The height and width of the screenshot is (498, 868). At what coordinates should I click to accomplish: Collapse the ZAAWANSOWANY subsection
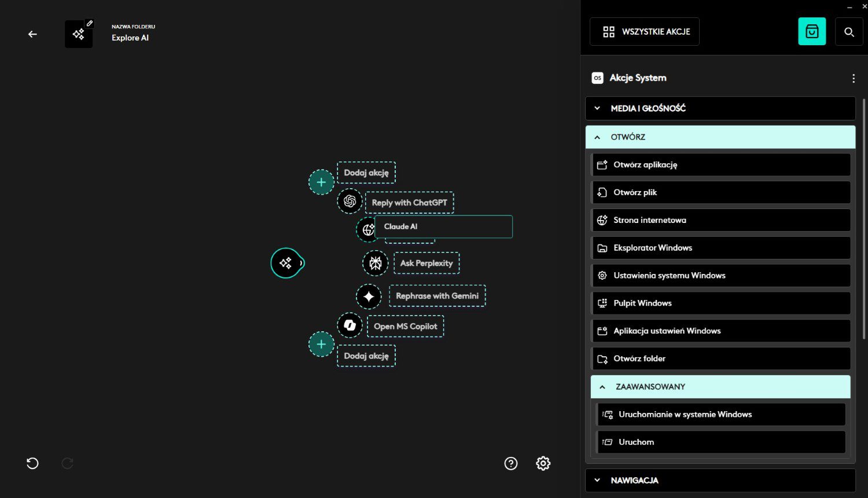720,387
